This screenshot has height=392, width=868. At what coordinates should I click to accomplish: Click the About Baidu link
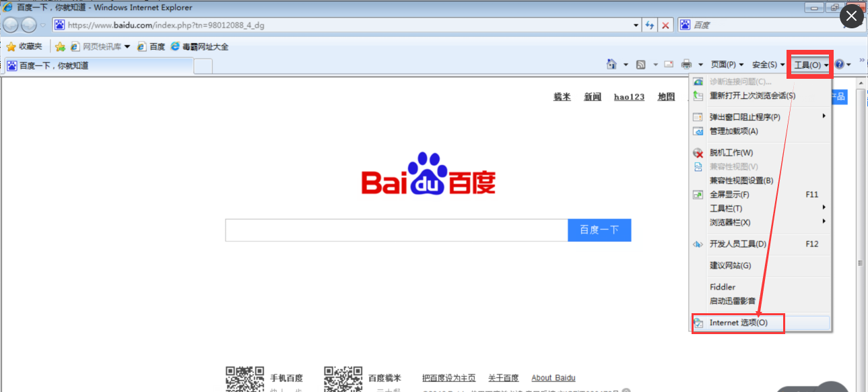click(554, 378)
